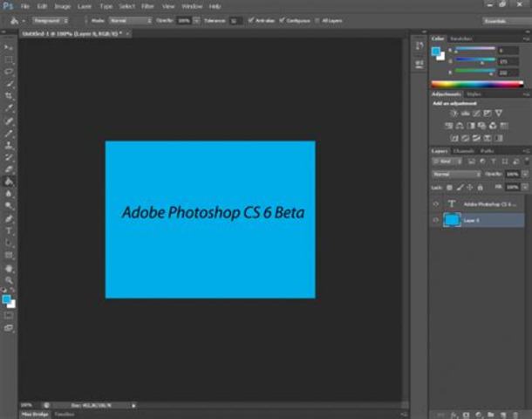
Task: Select the Move tool
Action: point(9,47)
